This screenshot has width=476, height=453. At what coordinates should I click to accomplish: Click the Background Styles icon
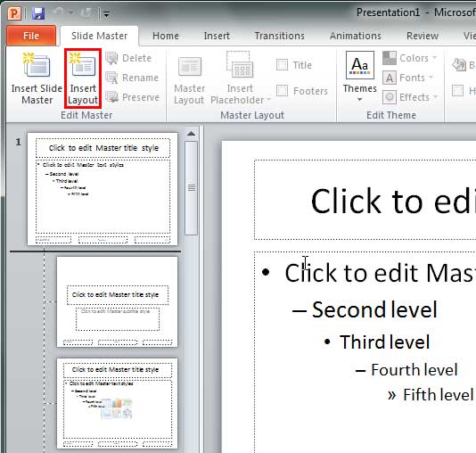click(x=459, y=65)
